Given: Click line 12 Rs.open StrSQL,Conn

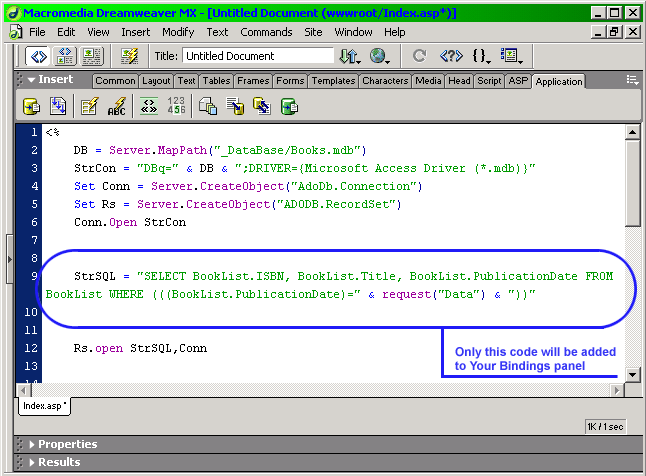Looking at the screenshot, I should point(140,348).
